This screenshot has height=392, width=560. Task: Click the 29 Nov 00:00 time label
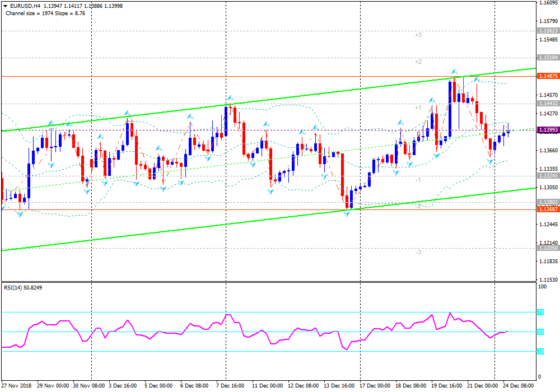(53, 386)
